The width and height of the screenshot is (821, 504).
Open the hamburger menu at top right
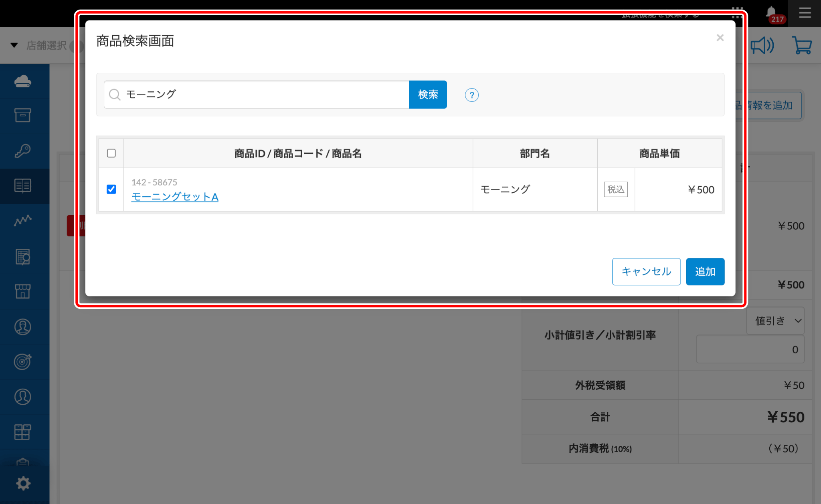(805, 13)
